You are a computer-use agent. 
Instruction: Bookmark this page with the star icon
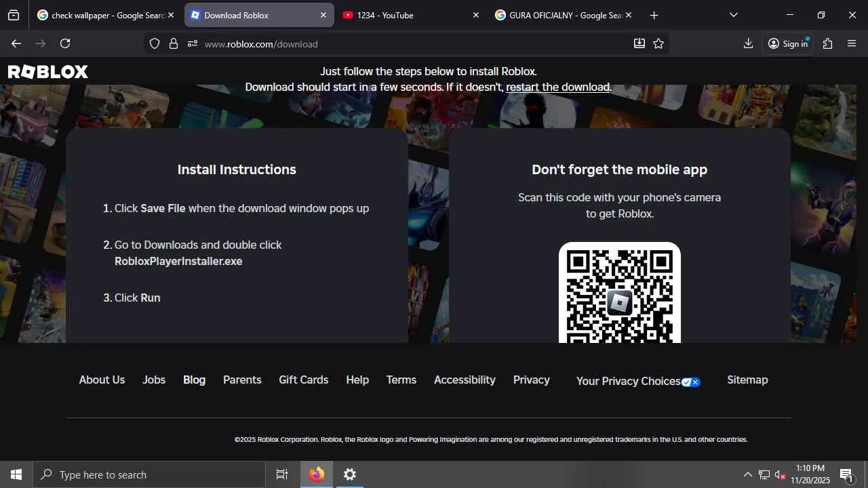pyautogui.click(x=658, y=43)
